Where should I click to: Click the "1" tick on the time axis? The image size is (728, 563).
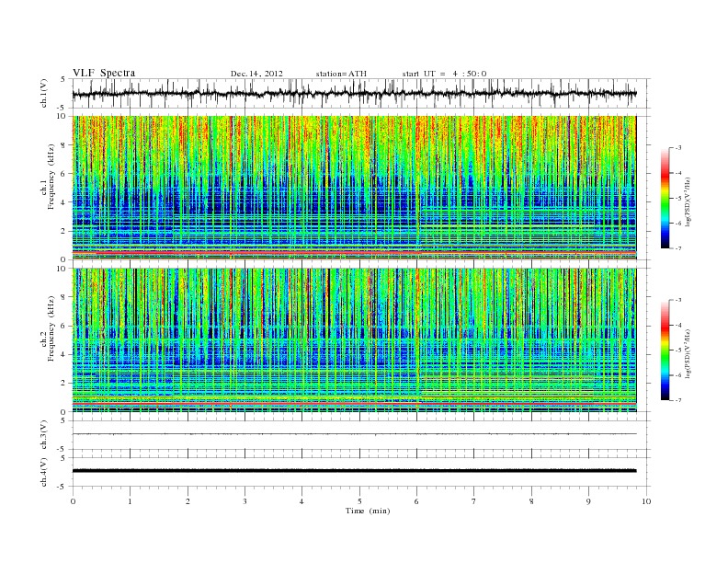click(130, 501)
